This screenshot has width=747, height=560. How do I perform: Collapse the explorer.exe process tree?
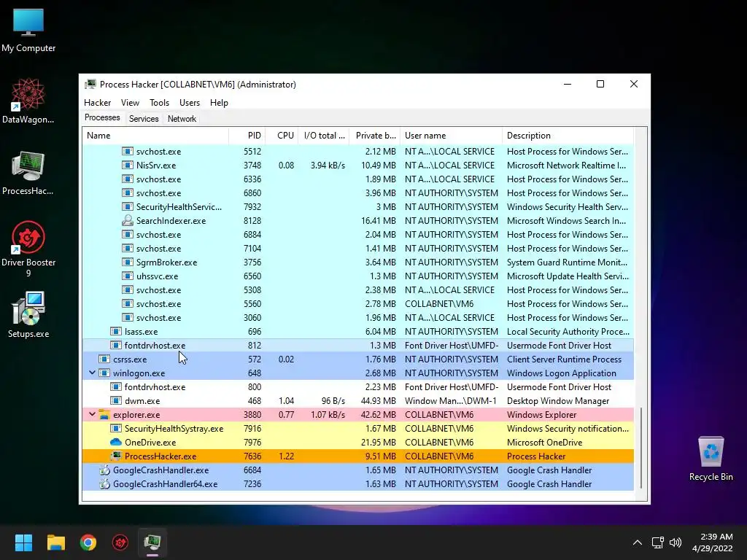click(x=92, y=414)
